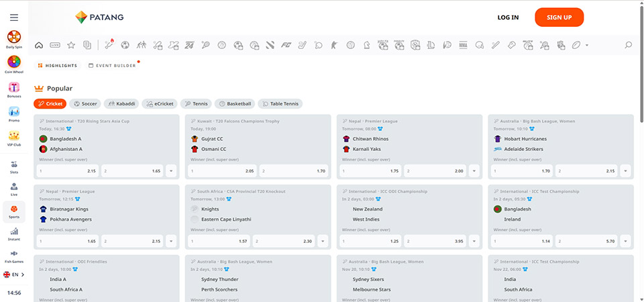Select the Counter-Strike soldier icon
Viewport: 644px width, 302px height.
[333, 45]
